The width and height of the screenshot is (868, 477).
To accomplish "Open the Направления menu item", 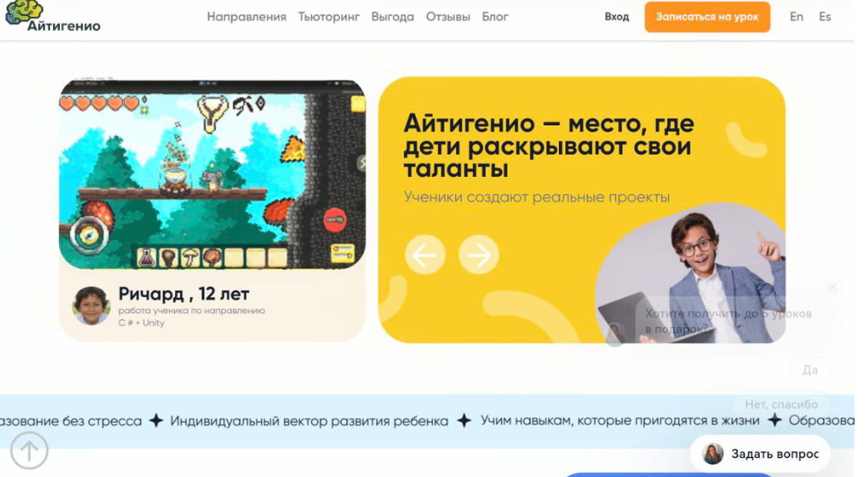I will pyautogui.click(x=246, y=17).
